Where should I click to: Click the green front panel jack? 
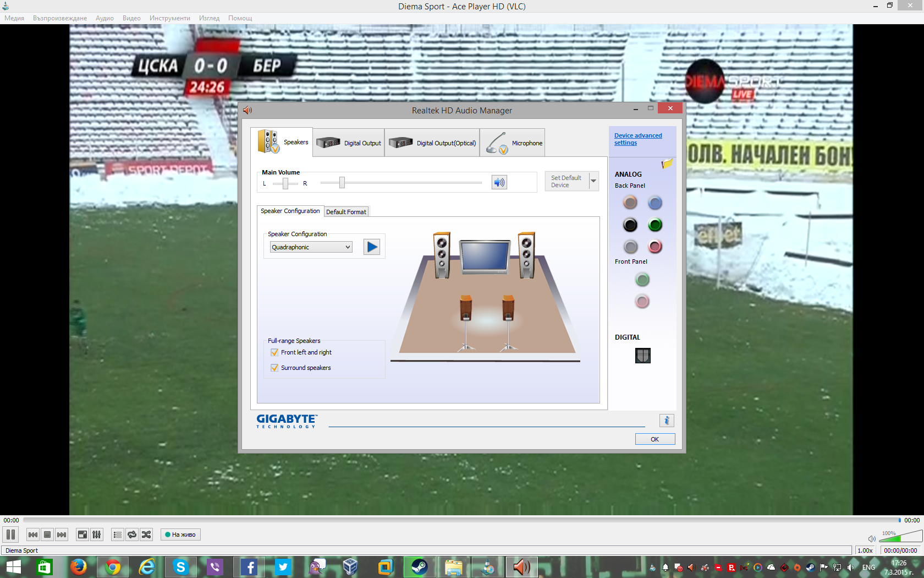click(642, 280)
